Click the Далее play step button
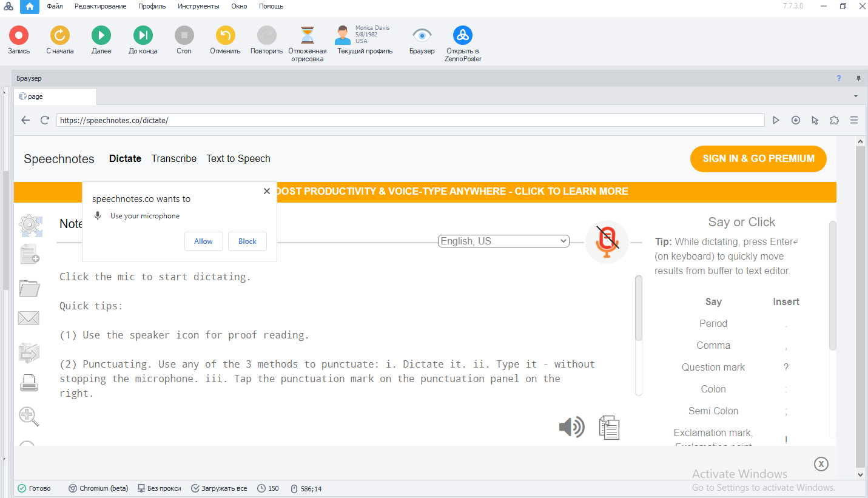This screenshot has width=868, height=498. [x=101, y=36]
